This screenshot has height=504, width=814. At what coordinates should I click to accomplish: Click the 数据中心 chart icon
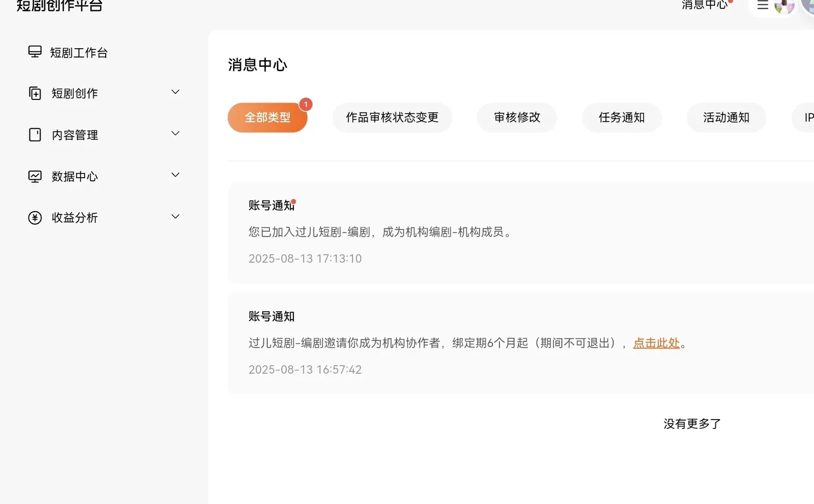35,176
